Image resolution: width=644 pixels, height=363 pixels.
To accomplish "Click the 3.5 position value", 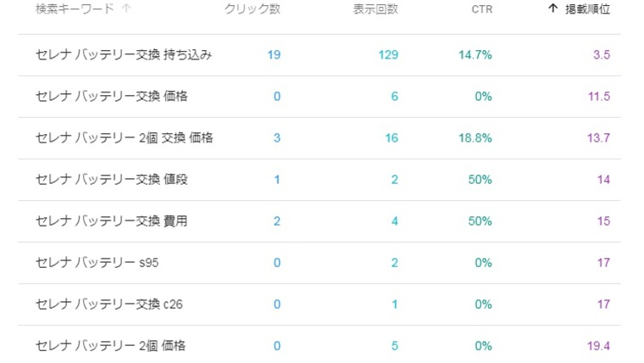I will [602, 55].
